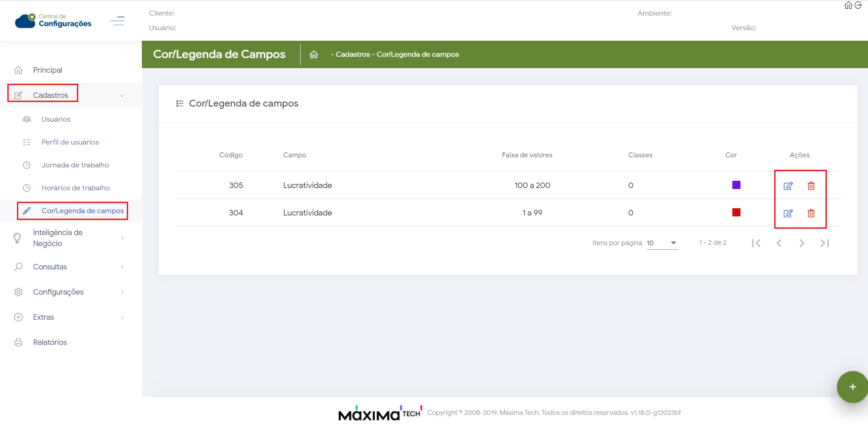Viewport: 868px width, 430px height.
Task: Go to the last page of results
Action: pos(825,243)
